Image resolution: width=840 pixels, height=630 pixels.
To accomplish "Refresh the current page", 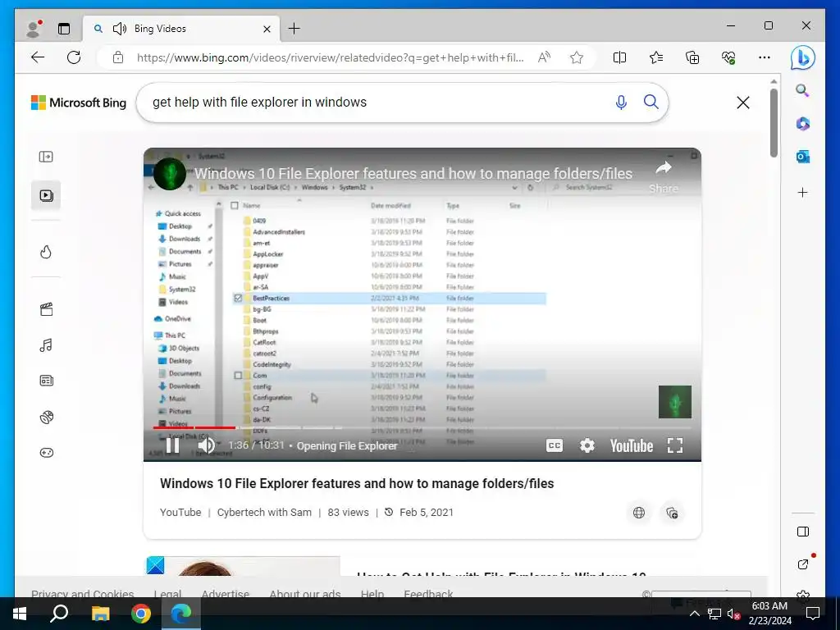I will [74, 57].
